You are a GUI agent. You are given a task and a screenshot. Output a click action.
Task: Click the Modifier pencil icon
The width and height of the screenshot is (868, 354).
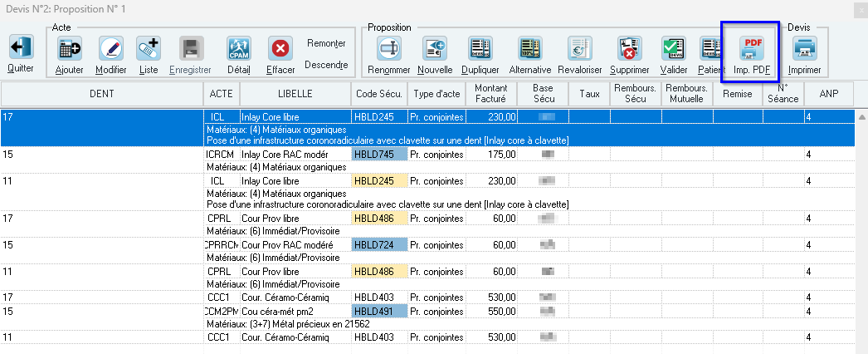(111, 49)
